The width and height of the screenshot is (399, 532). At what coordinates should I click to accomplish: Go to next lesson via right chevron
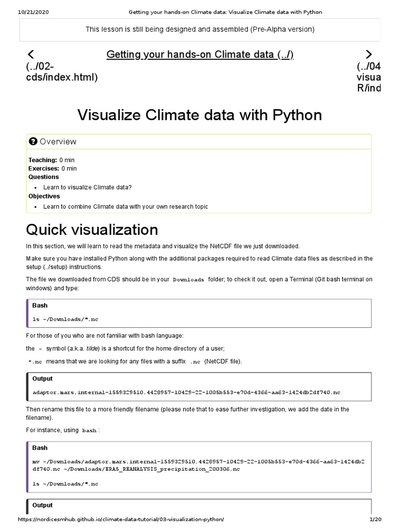(x=368, y=55)
